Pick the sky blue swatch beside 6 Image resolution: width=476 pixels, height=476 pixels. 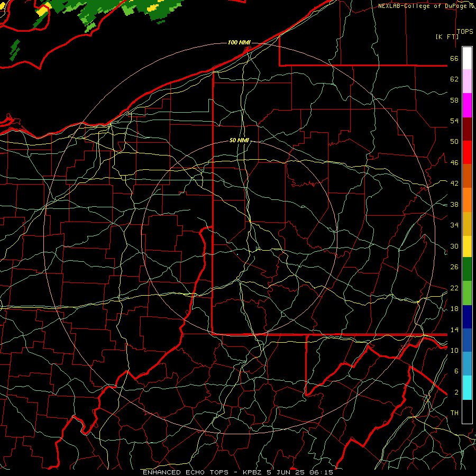tap(467, 364)
